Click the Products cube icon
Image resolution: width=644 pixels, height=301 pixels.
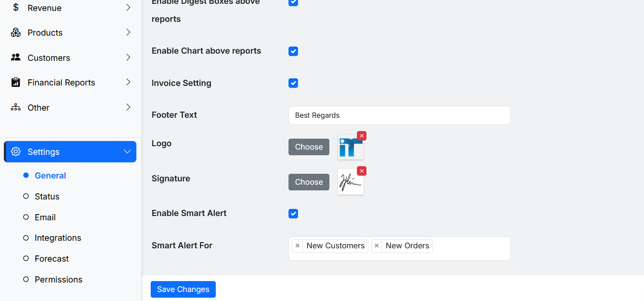15,32
